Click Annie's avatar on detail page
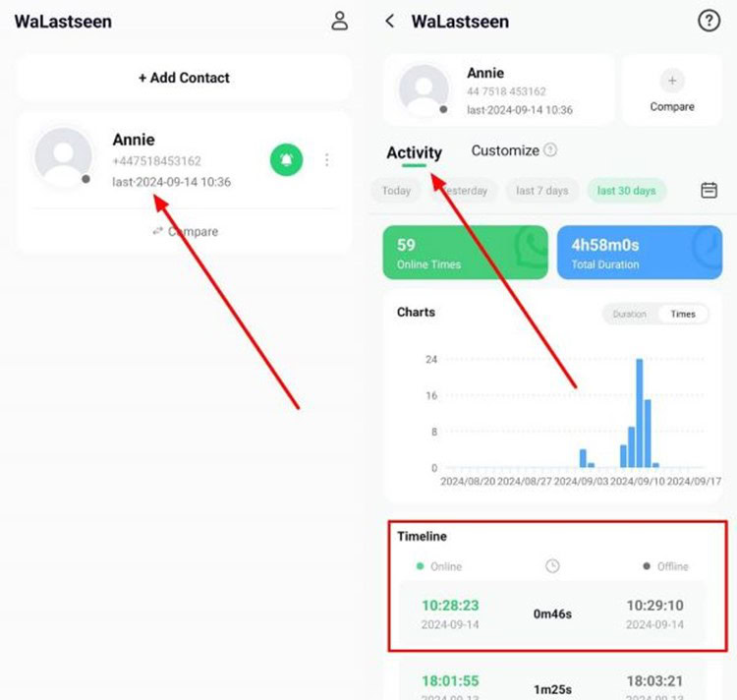The image size is (737, 700). (x=424, y=90)
